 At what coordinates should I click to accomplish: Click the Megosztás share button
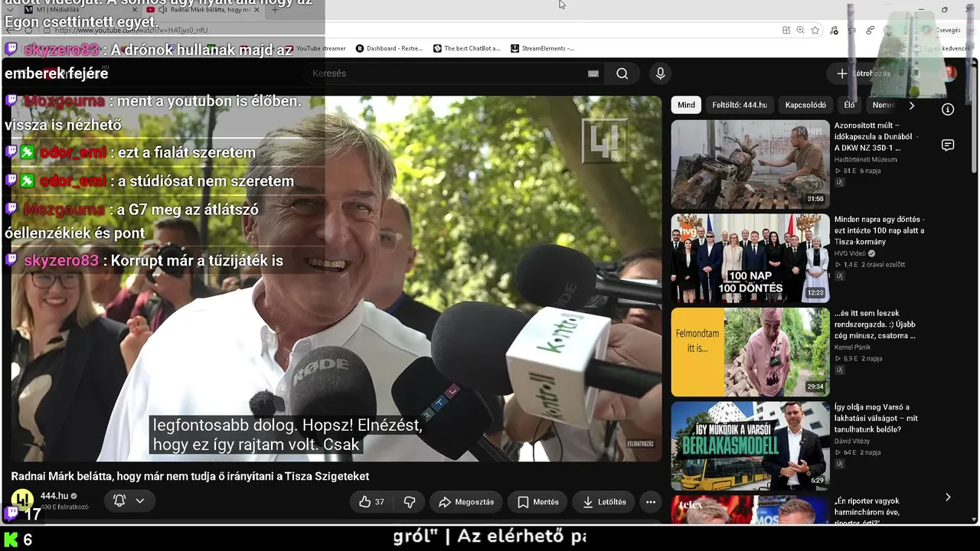[x=466, y=502]
